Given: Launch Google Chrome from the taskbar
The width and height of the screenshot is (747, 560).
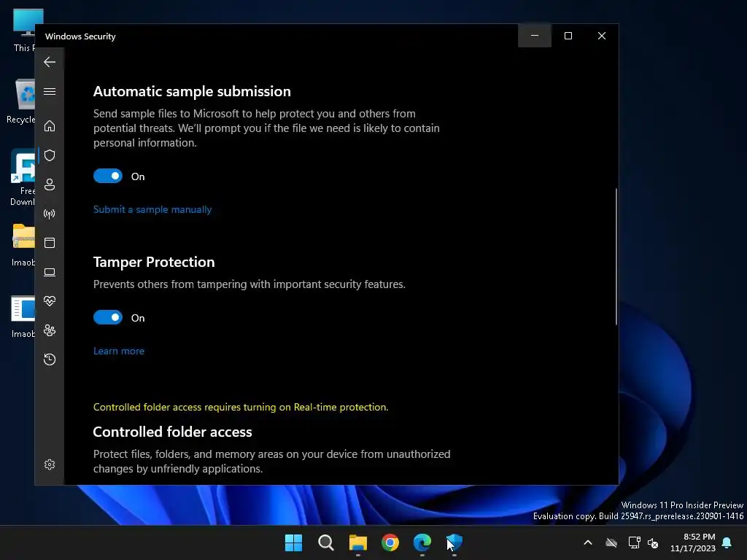Looking at the screenshot, I should coord(390,542).
